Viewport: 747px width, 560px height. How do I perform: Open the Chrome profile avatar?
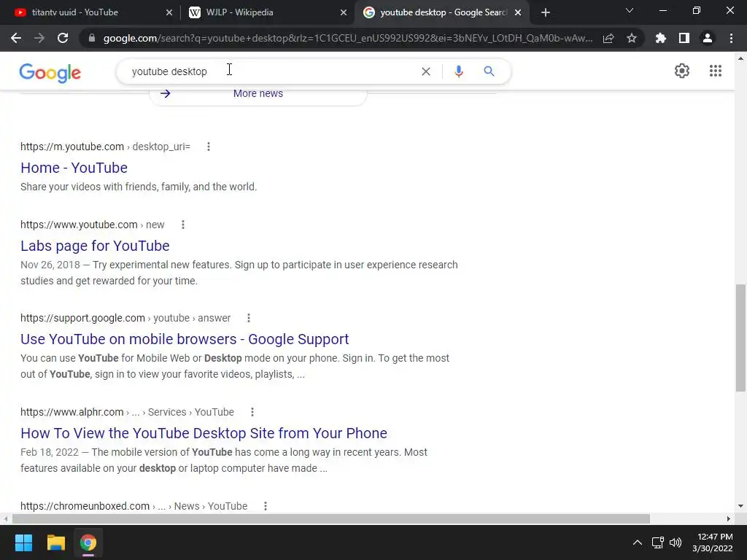point(708,38)
